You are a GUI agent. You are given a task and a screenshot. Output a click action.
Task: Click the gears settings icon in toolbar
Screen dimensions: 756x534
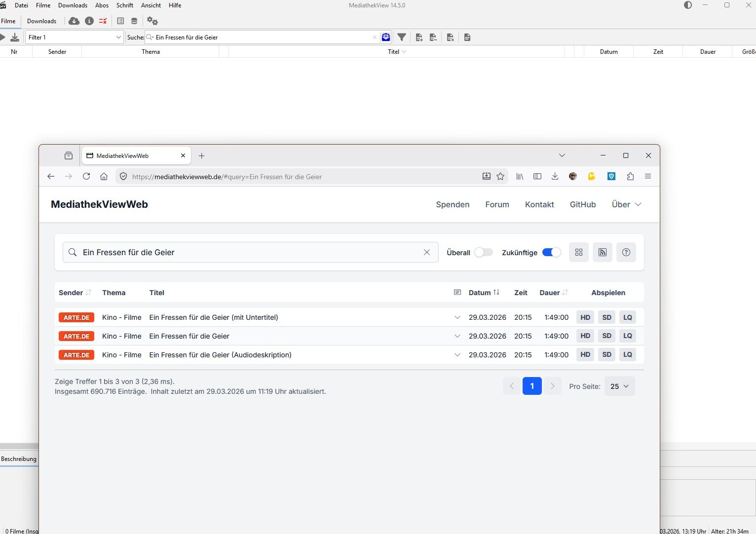click(x=152, y=21)
